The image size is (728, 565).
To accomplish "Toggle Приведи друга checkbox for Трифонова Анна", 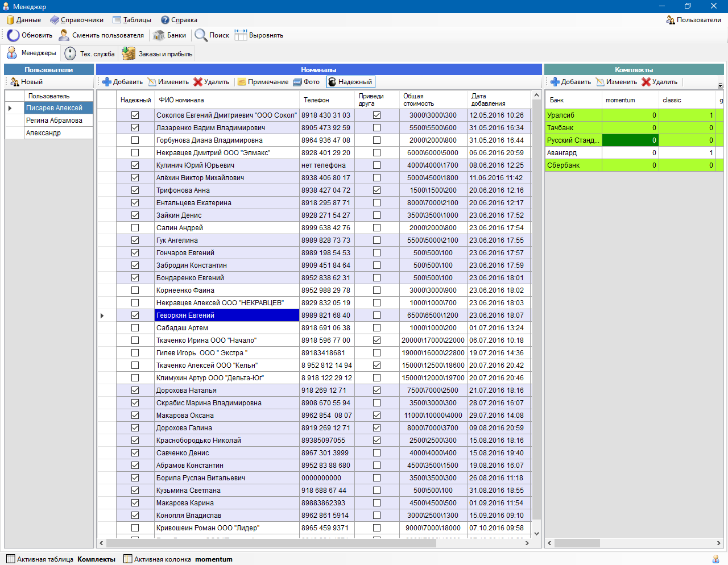I will [x=377, y=190].
